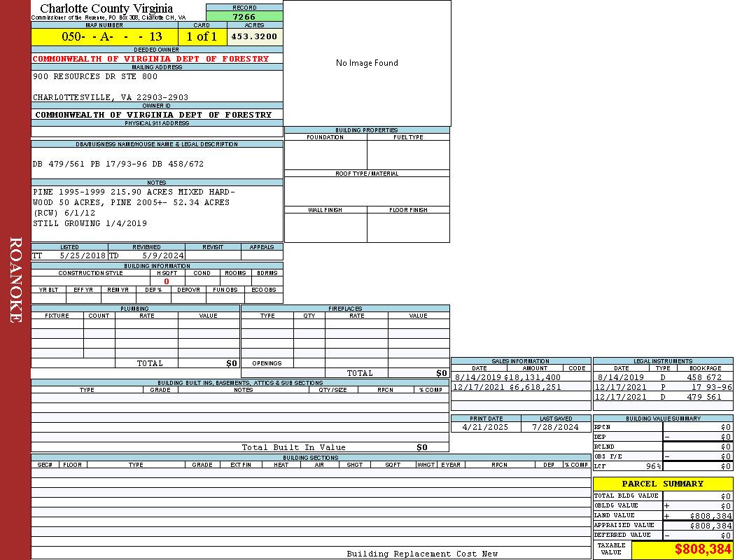This screenshot has width=735, height=560.
Task: Click the print date 4/21/2025 field
Action: [x=486, y=427]
